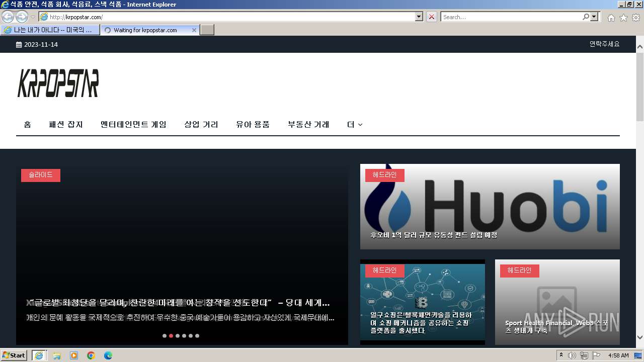Click the page scrollbar up arrow

pos(640,47)
